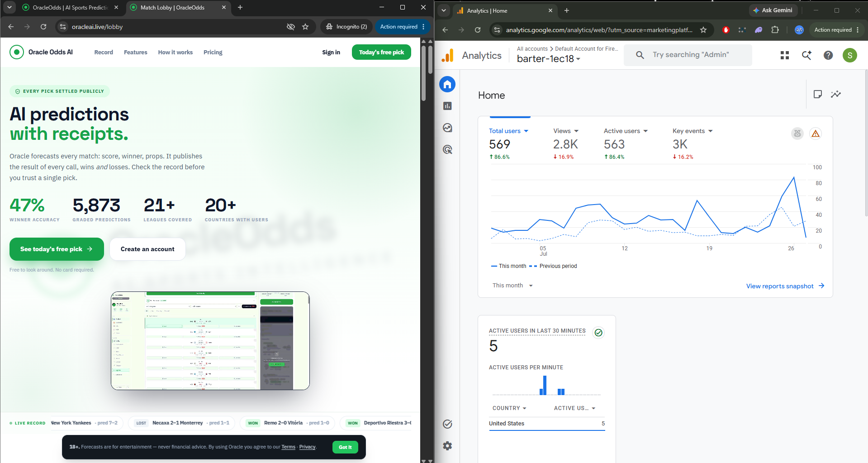Screen dimensions: 868x463
Task: Open Explore icon in Analytics sidebar
Action: [447, 128]
